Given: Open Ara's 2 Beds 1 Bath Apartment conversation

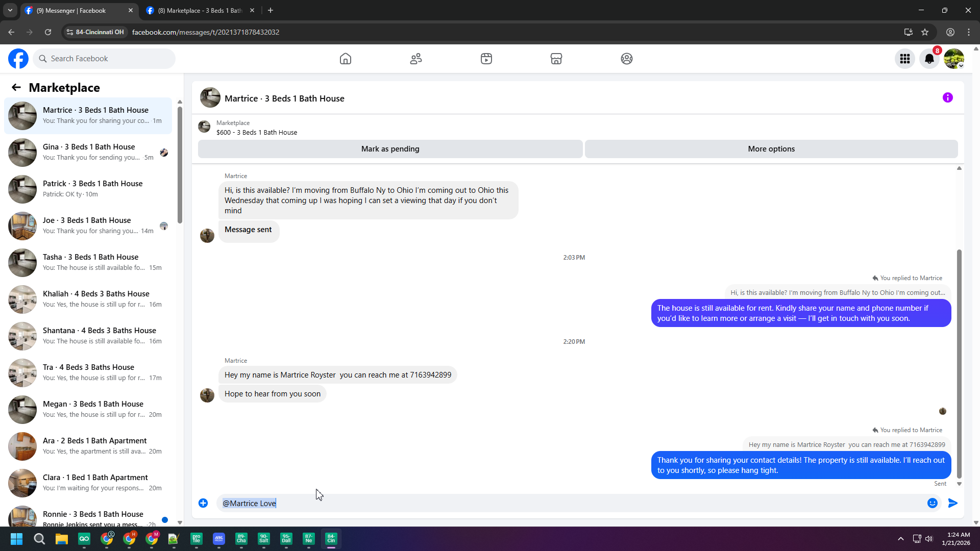Looking at the screenshot, I should pyautogui.click(x=88, y=446).
